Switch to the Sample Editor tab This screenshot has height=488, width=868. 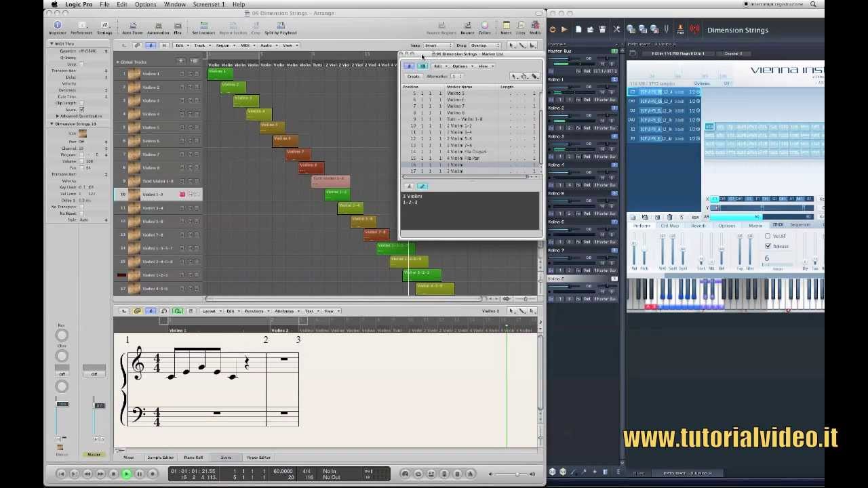click(x=161, y=457)
